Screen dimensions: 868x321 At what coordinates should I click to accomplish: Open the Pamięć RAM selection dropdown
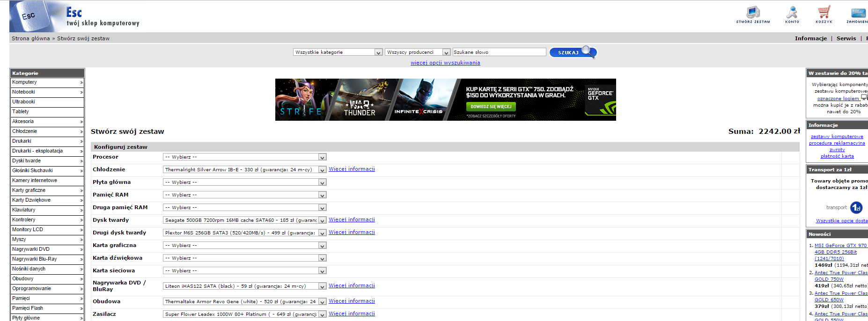click(x=244, y=195)
